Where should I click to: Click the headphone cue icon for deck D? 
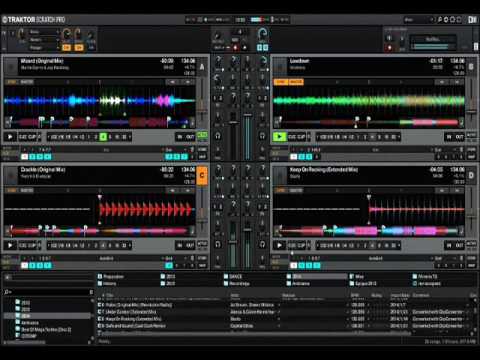pyautogui.click(x=262, y=244)
